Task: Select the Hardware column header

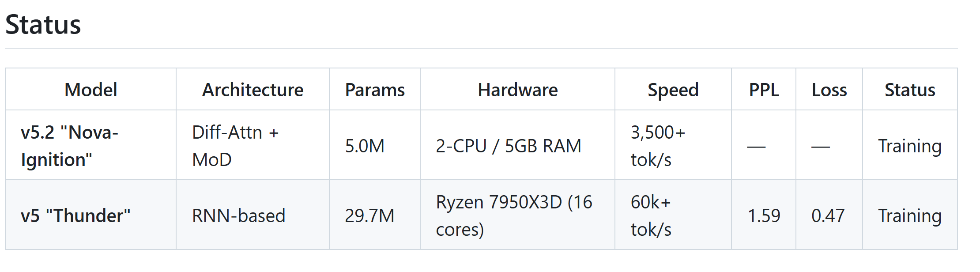Action: [517, 90]
